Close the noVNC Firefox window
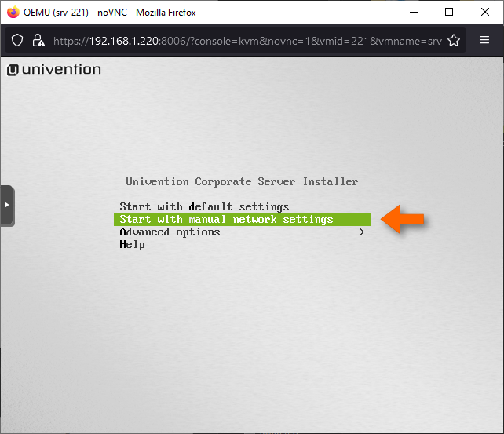The image size is (504, 434). click(x=485, y=13)
